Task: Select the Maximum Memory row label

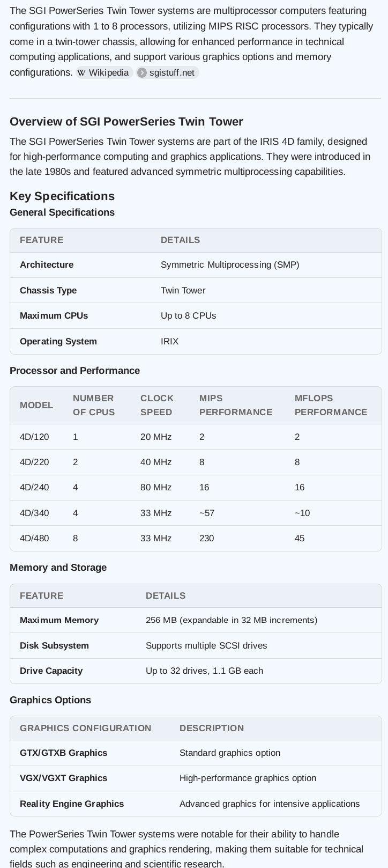Action: (x=59, y=620)
